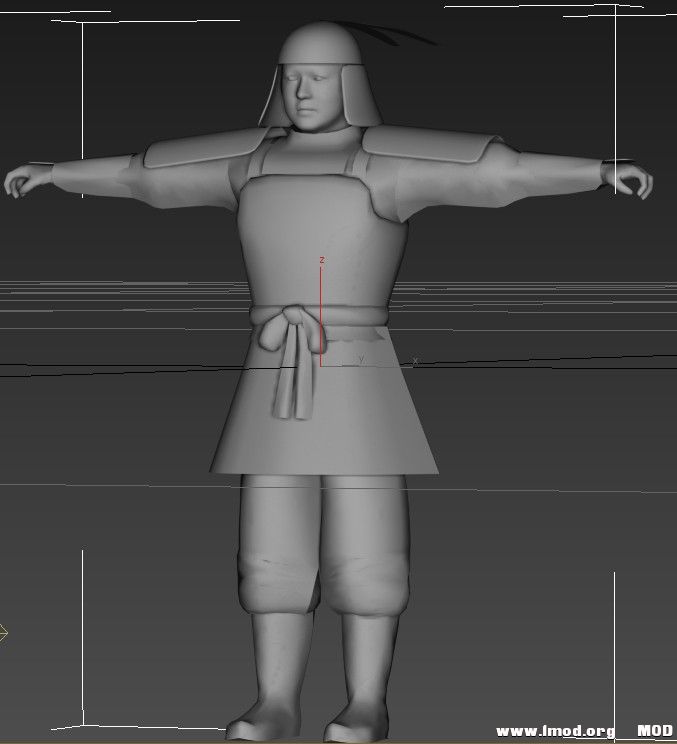Click the X axis label of the gizmo
The image size is (677, 744).
coord(415,361)
